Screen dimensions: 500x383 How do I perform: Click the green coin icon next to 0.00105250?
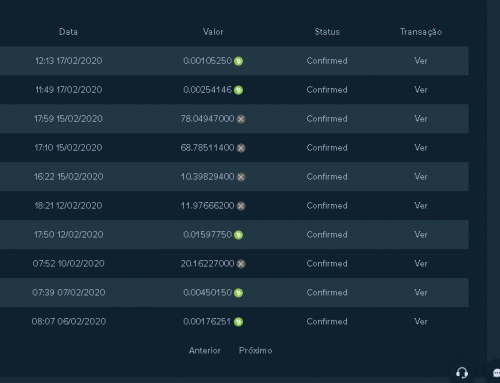[x=238, y=61]
